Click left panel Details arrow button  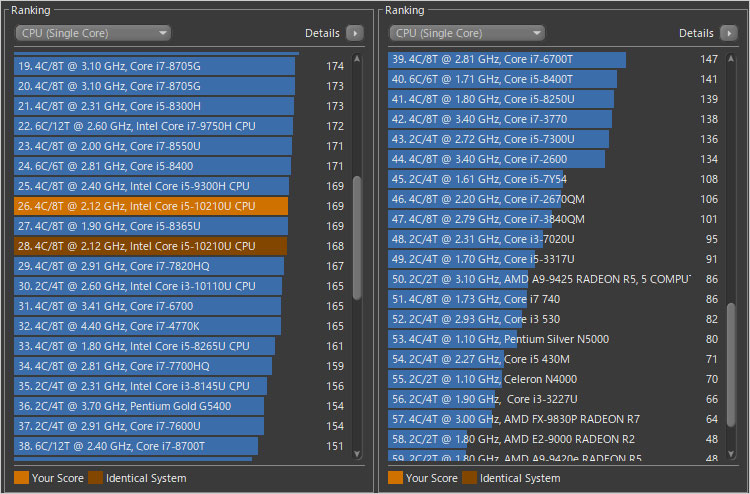355,33
